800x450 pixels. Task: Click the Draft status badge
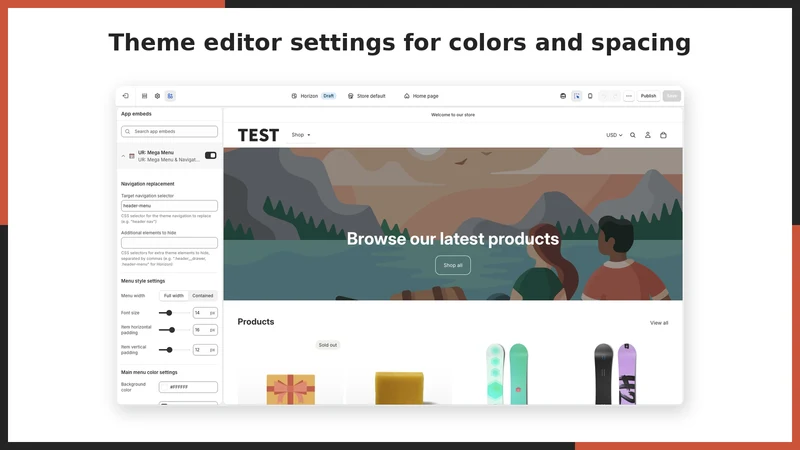(x=329, y=96)
